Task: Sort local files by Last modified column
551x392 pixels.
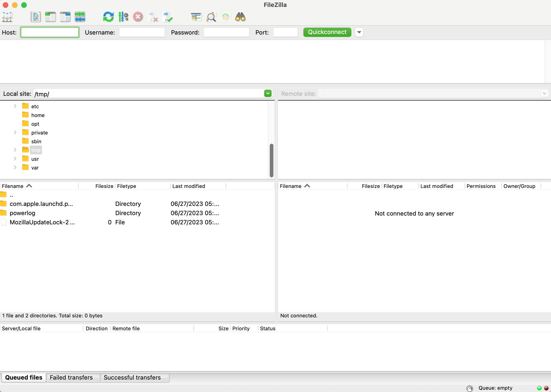Action: click(x=189, y=186)
